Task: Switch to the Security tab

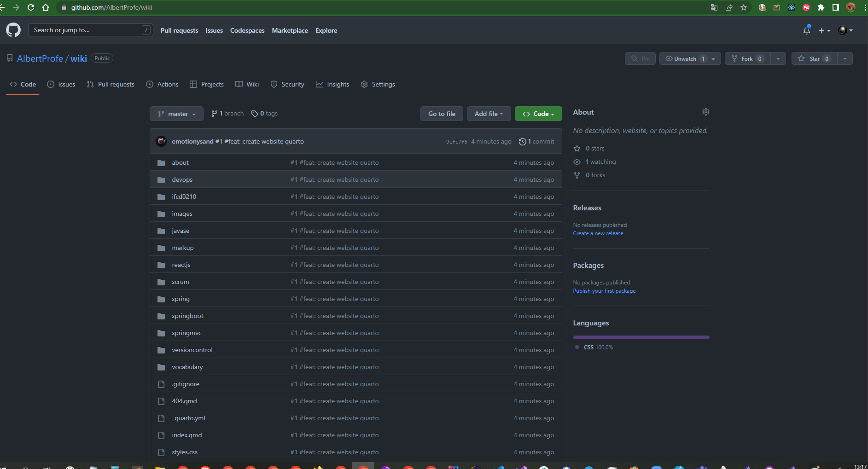Action: [x=287, y=84]
